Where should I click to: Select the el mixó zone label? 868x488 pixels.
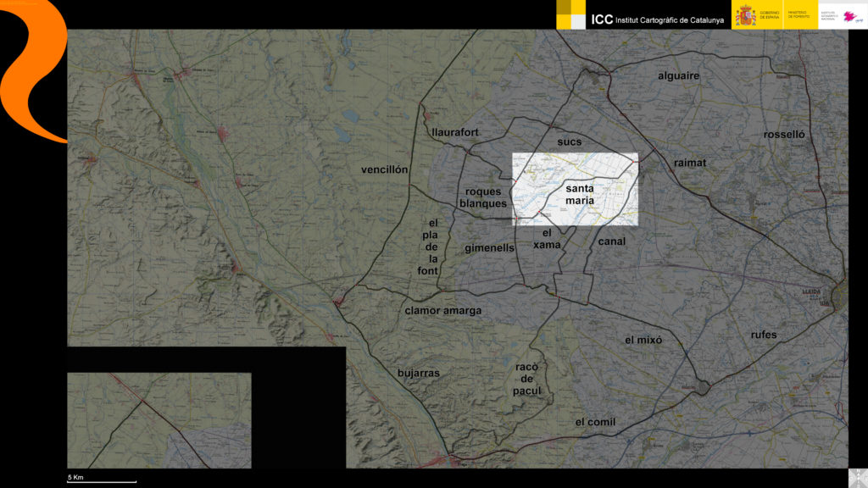pyautogui.click(x=643, y=340)
